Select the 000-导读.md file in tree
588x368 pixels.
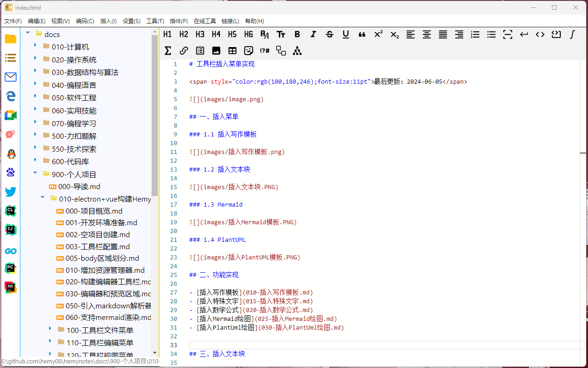(x=79, y=187)
